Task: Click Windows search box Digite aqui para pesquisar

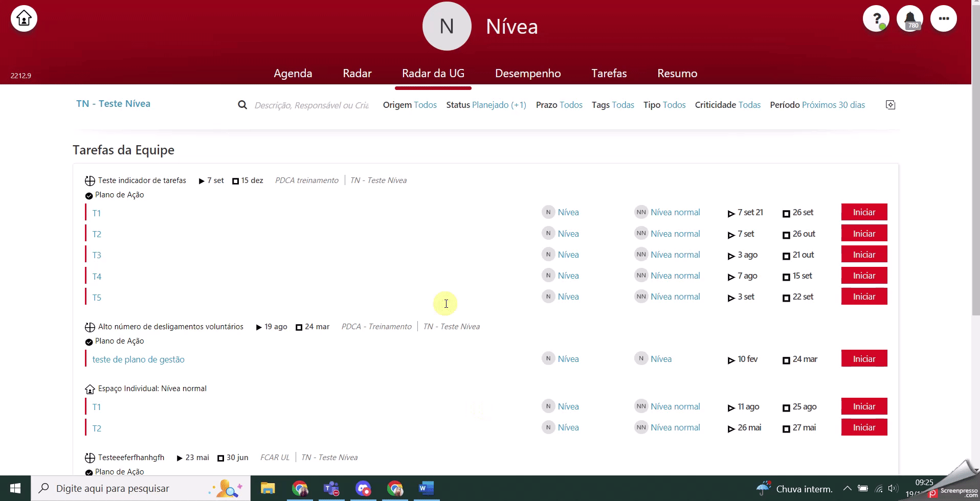Action: (x=141, y=488)
